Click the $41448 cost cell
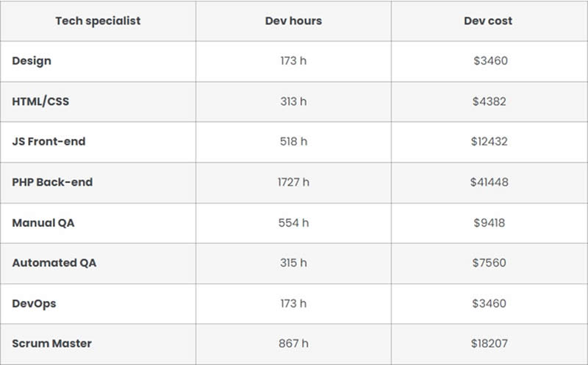This screenshot has width=588, height=365. pos(489,182)
